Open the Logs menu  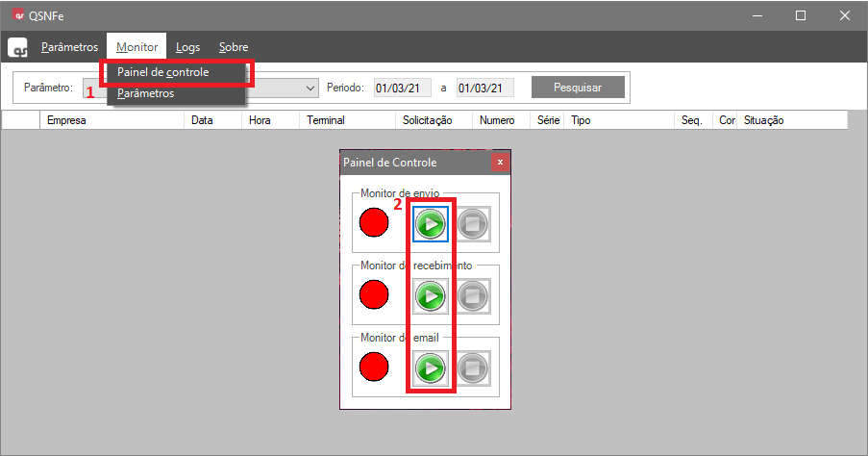[188, 47]
